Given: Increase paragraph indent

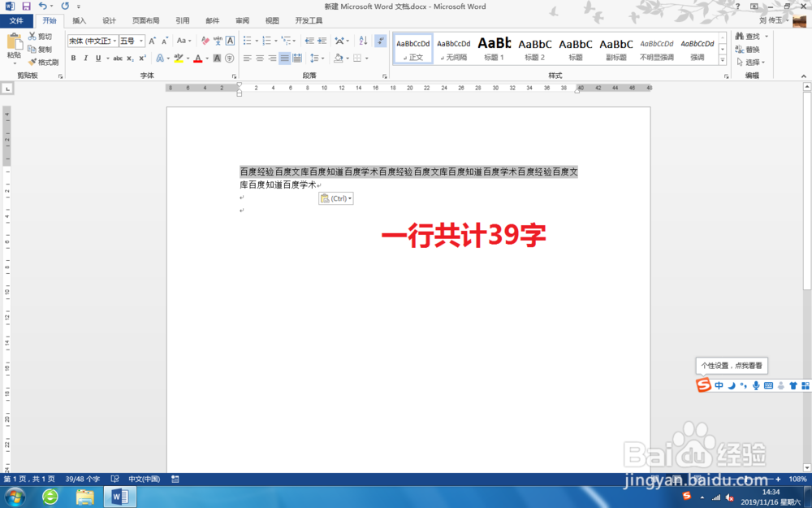Looking at the screenshot, I should (322, 41).
